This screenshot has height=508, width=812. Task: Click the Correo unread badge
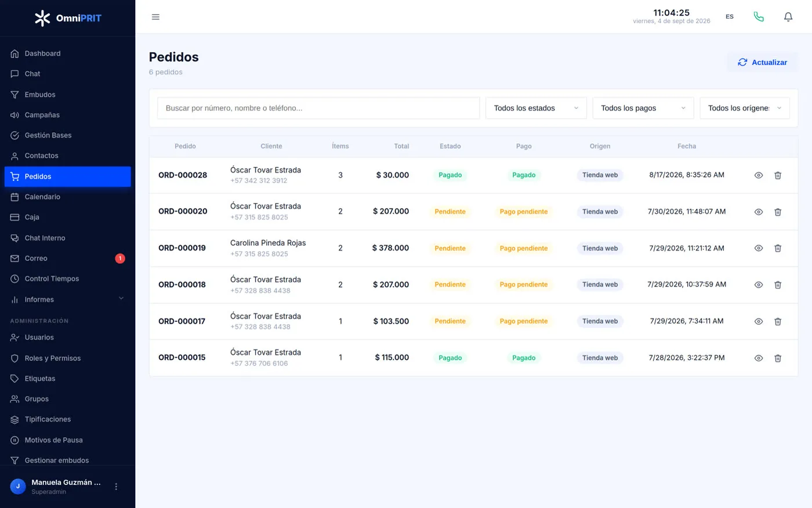point(120,259)
